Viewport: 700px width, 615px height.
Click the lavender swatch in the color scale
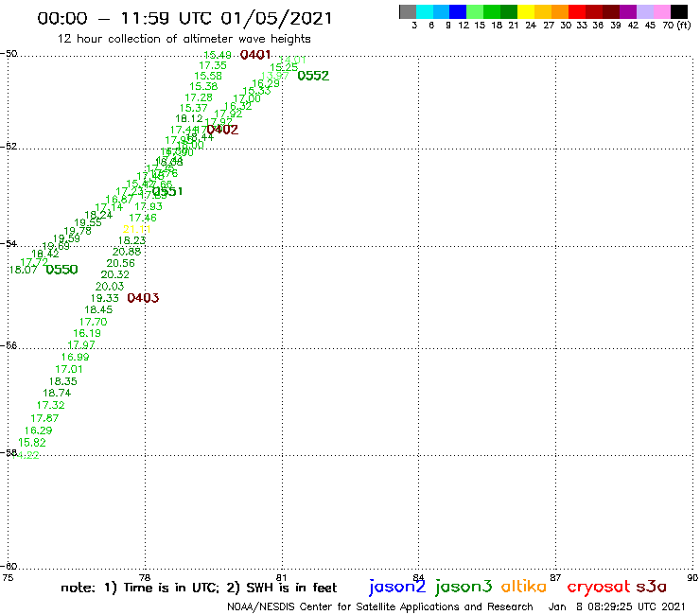click(644, 11)
